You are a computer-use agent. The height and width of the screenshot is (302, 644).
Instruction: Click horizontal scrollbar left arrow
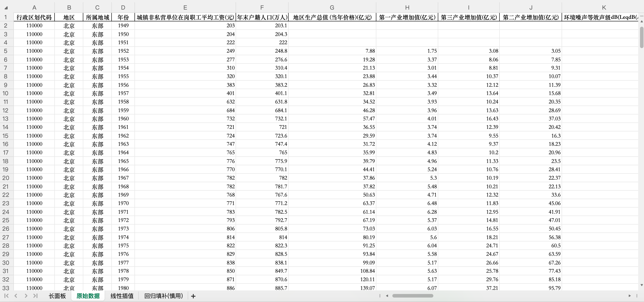387,296
